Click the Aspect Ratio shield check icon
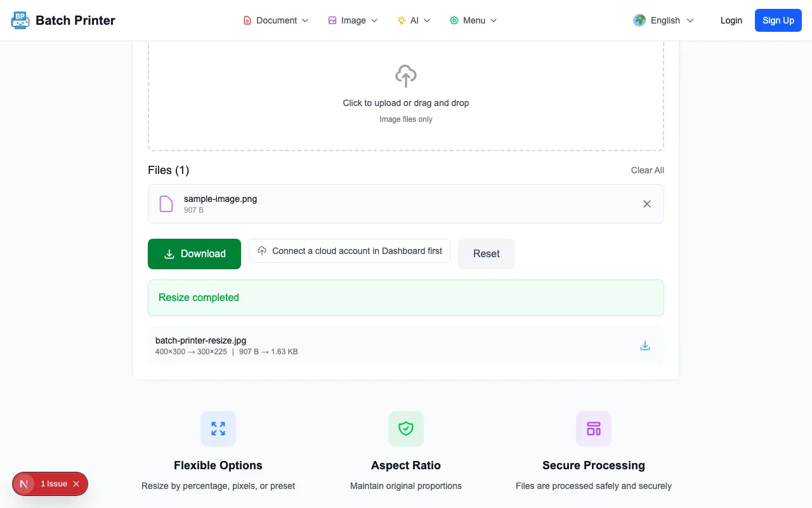Viewport: 812px width, 508px height. click(x=406, y=429)
